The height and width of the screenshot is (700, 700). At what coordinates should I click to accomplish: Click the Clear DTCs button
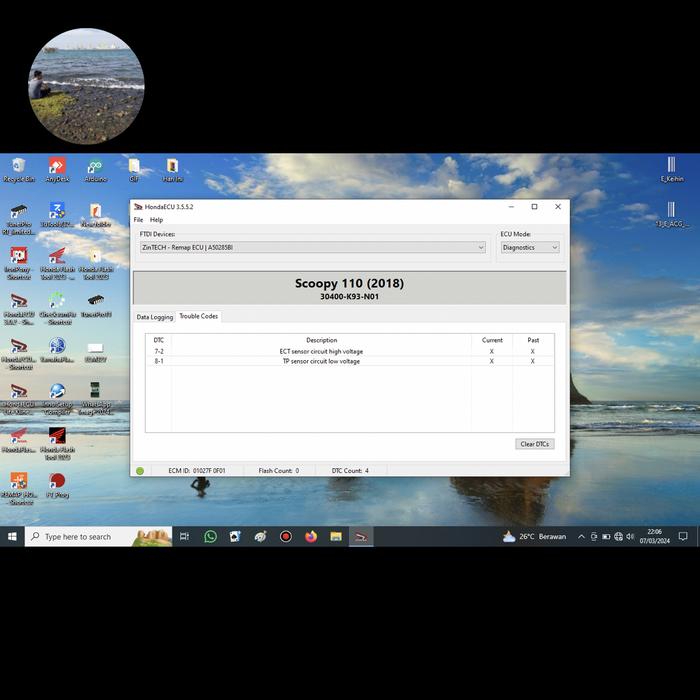click(534, 444)
